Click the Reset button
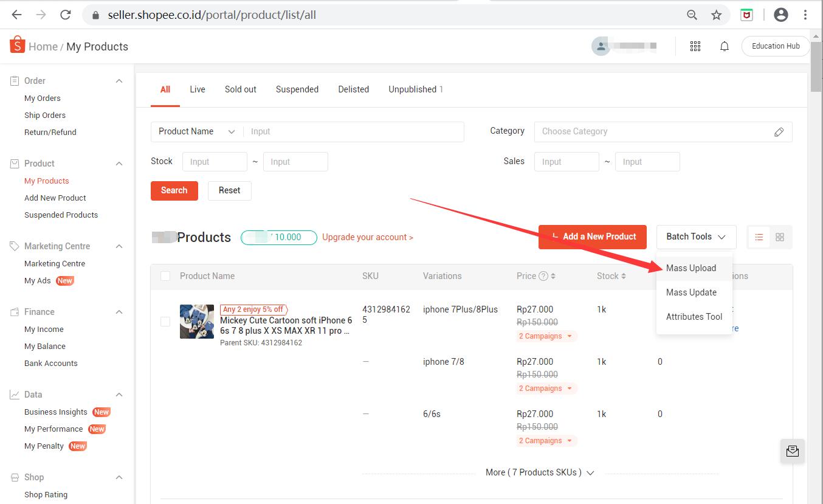 (230, 190)
